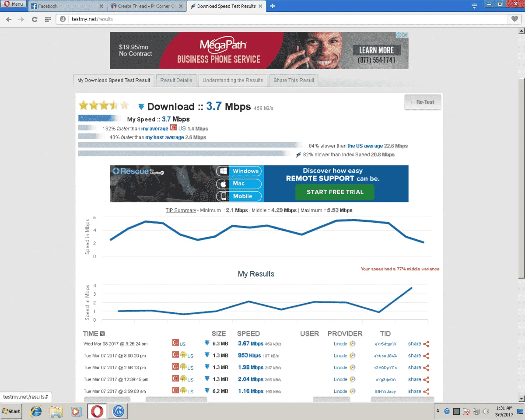Click the Android icon in the 8:00:20 pm row
The image size is (525, 420).
click(x=183, y=355)
